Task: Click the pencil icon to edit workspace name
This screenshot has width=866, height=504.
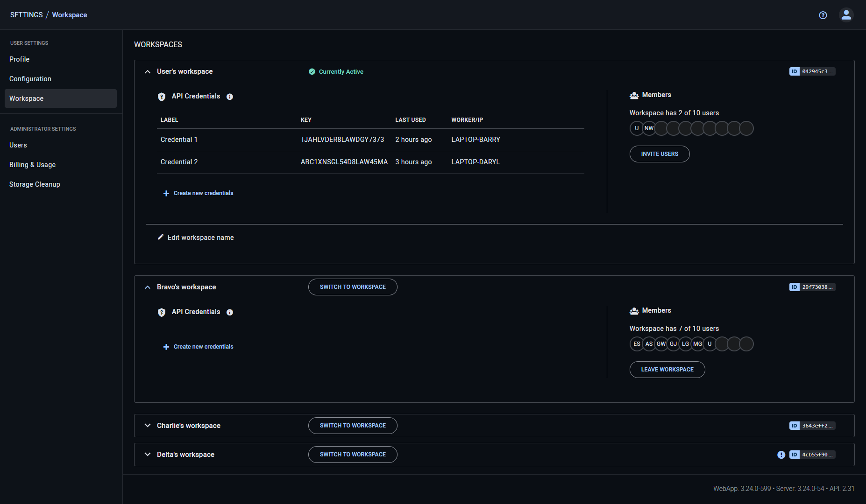Action: pos(161,237)
